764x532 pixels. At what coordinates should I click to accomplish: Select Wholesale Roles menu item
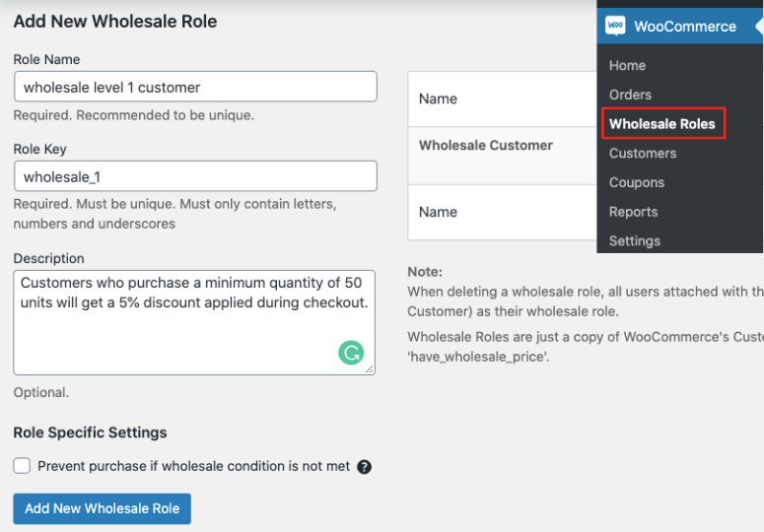pos(662,123)
